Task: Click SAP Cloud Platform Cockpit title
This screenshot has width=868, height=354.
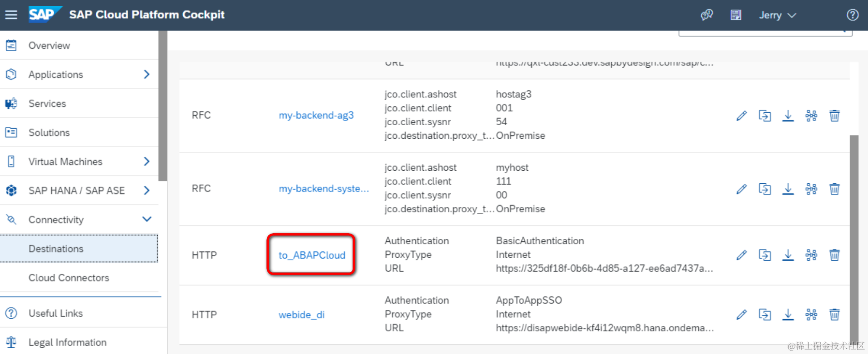Action: 147,15
